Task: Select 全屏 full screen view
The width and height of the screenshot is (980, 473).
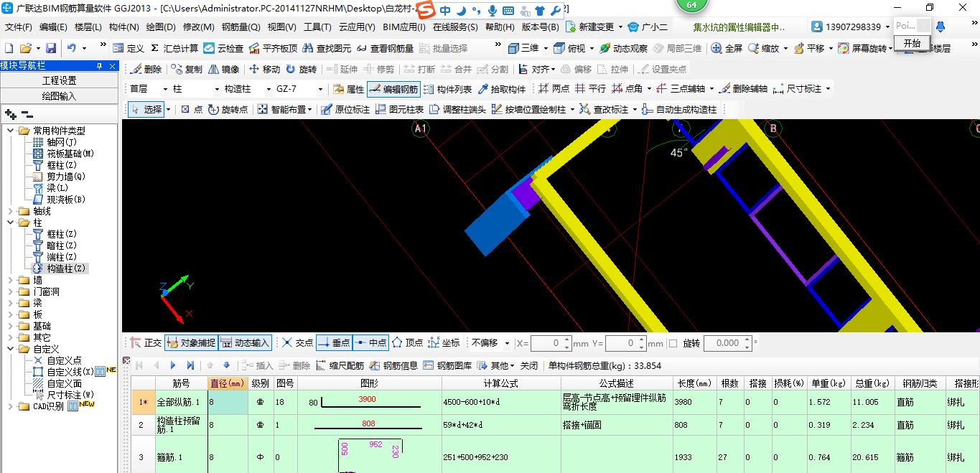Action: (727, 48)
